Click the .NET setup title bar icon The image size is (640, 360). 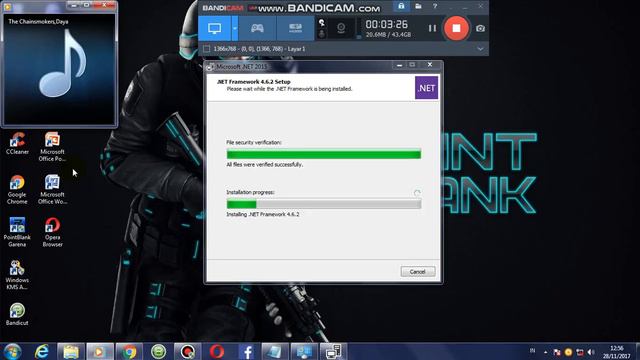210,67
